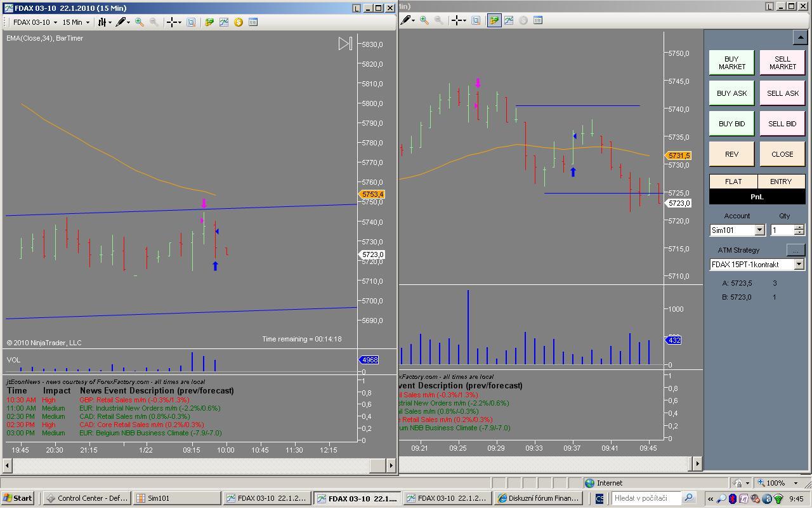812x509 pixels.
Task: Open data box icon in right chart toolbar
Action: point(538,20)
